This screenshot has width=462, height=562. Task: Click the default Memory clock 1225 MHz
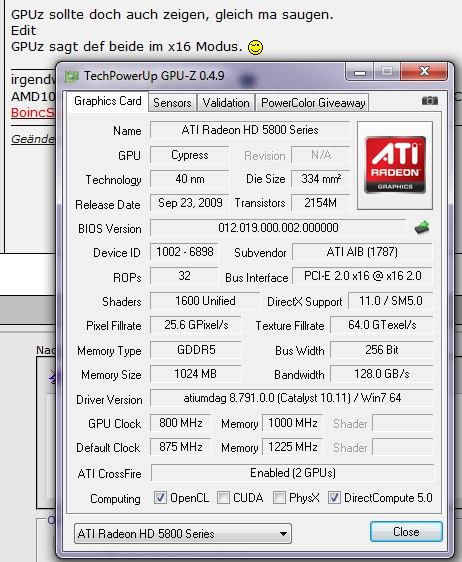pos(293,447)
